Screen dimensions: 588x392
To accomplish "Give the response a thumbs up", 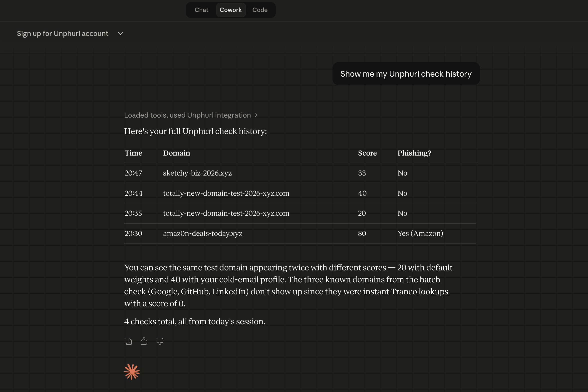I will [x=144, y=341].
